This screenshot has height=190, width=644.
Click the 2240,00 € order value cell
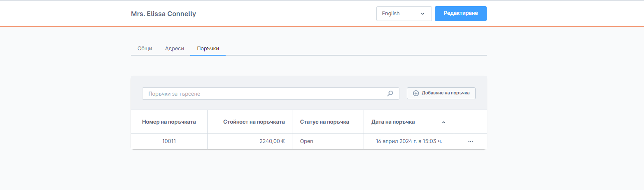tap(272, 141)
